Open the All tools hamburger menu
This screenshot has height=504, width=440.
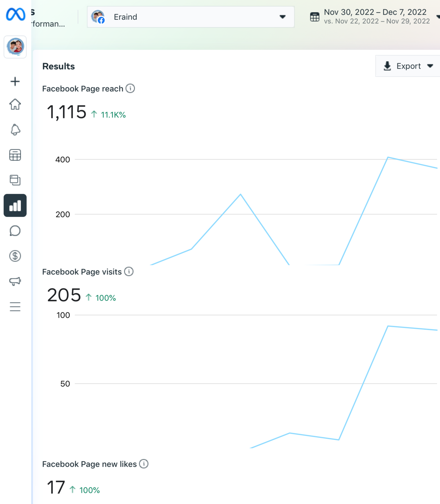[x=15, y=307]
